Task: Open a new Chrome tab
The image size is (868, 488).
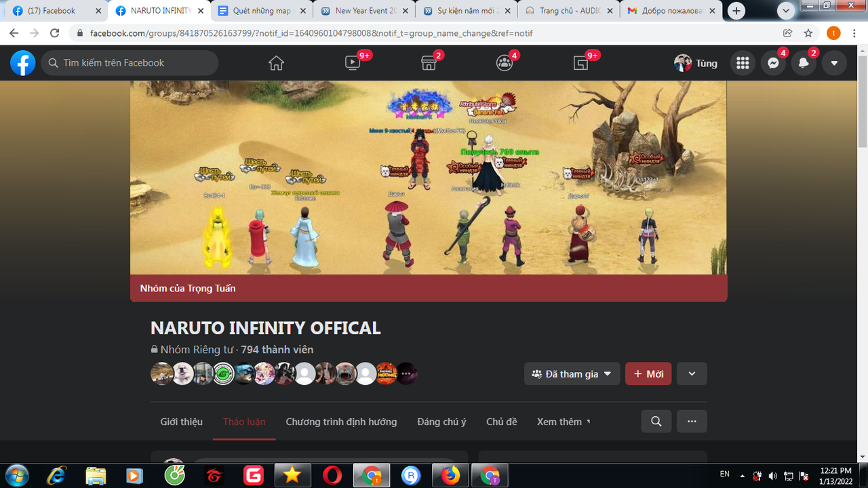Action: [736, 11]
